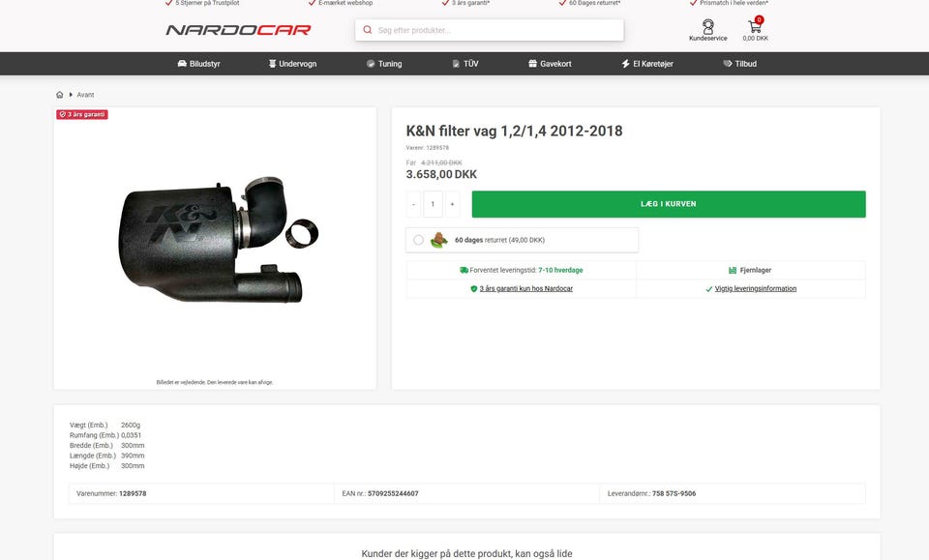Open the shopping cart icon
This screenshot has height=560, width=929.
[x=755, y=26]
